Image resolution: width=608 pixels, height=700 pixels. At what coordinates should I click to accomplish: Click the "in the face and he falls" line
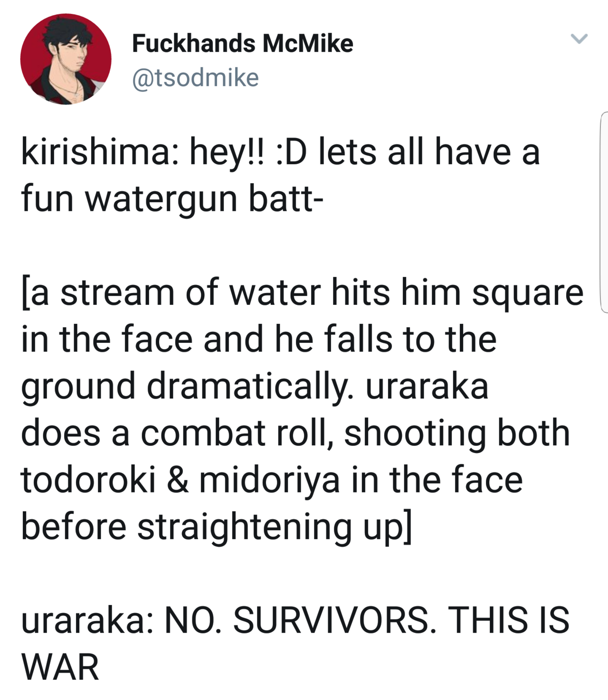pyautogui.click(x=258, y=339)
